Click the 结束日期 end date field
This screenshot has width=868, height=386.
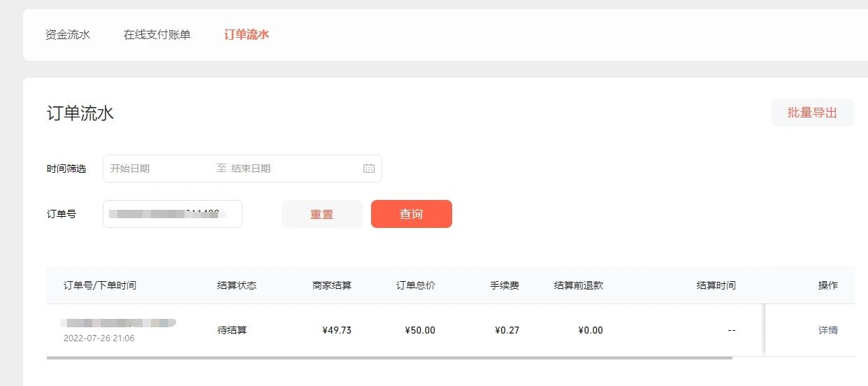294,169
